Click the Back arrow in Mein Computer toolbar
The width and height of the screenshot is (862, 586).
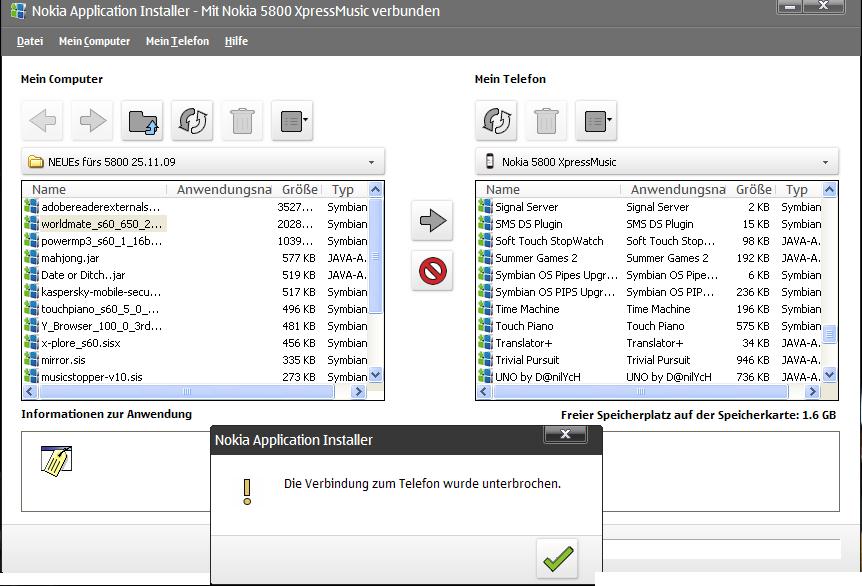coord(42,120)
